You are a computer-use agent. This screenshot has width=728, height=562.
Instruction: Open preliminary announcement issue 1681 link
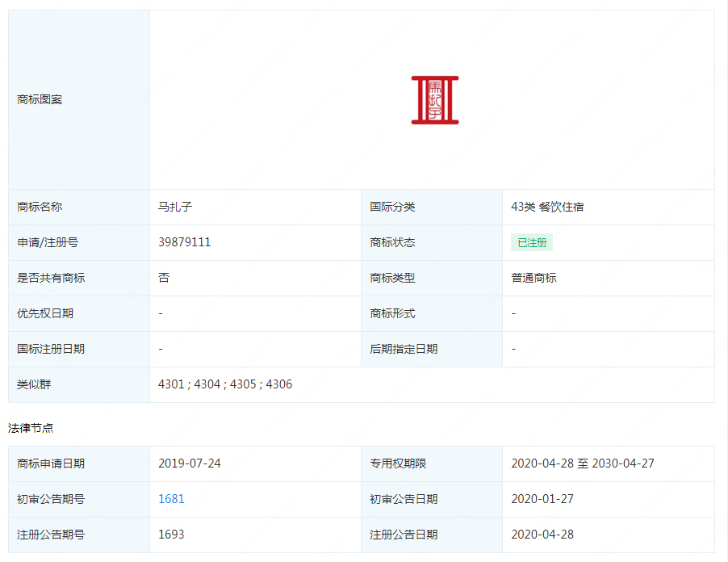(x=171, y=499)
